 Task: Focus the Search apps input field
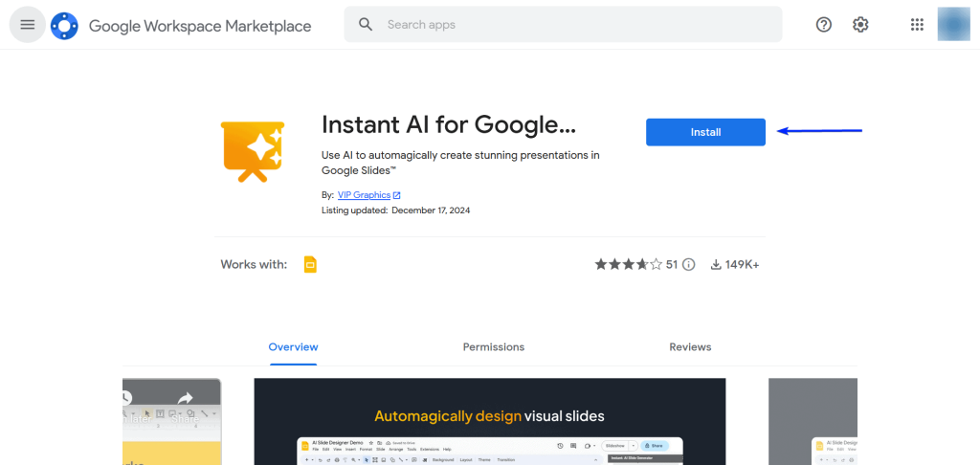coord(574,25)
